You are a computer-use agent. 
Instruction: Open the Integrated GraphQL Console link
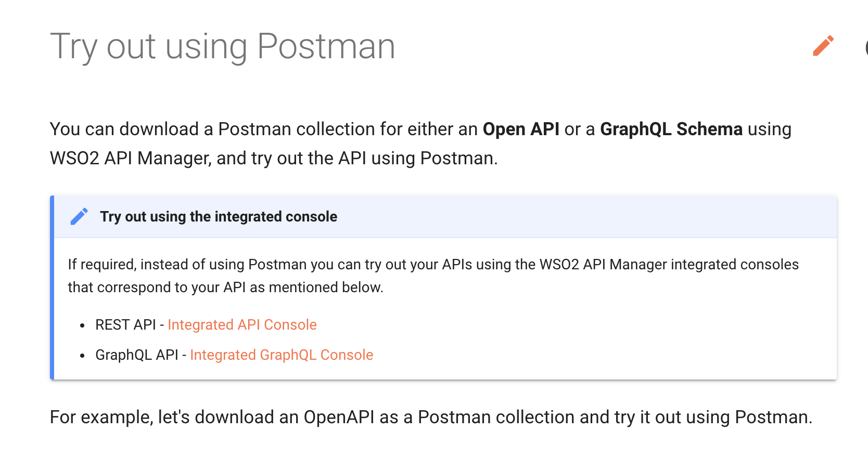point(282,355)
